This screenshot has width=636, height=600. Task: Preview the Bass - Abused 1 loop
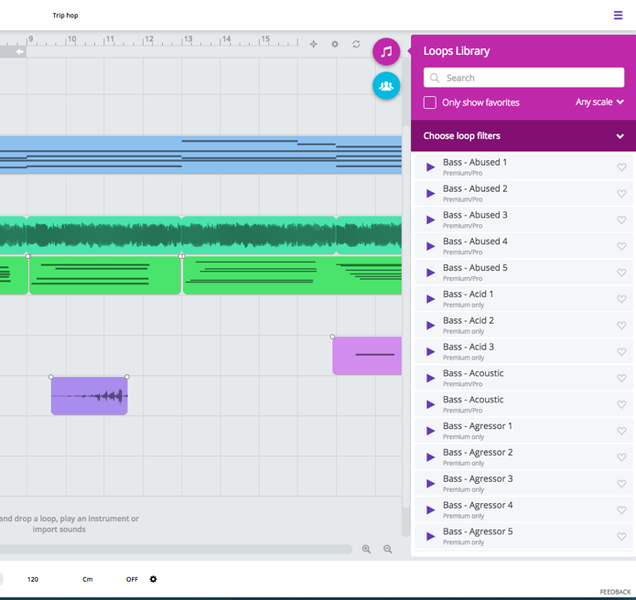point(430,167)
